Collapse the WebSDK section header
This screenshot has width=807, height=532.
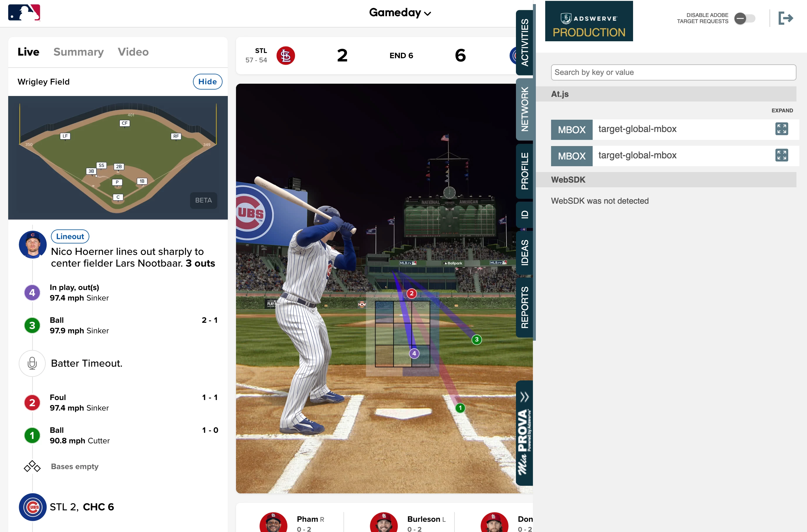coord(673,180)
